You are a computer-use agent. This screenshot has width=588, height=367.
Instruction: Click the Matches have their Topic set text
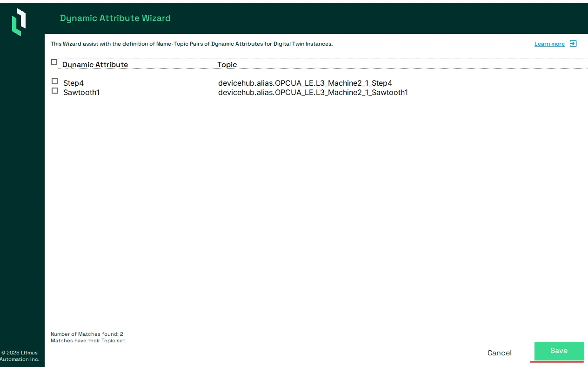click(88, 340)
